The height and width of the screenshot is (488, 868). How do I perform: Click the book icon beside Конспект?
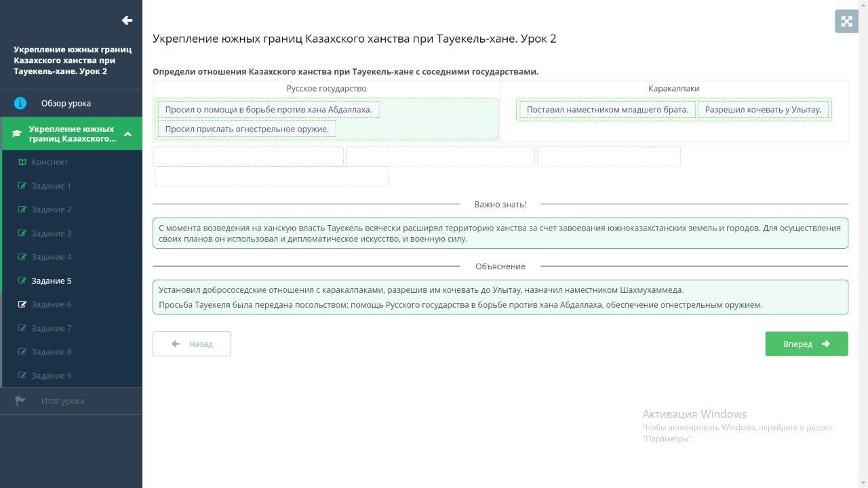tap(22, 162)
